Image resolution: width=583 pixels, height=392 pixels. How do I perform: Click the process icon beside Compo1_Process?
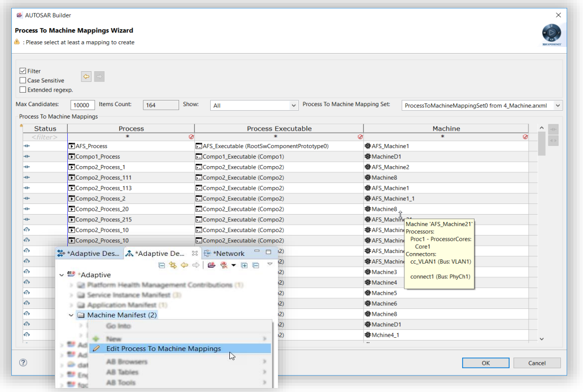coord(72,156)
